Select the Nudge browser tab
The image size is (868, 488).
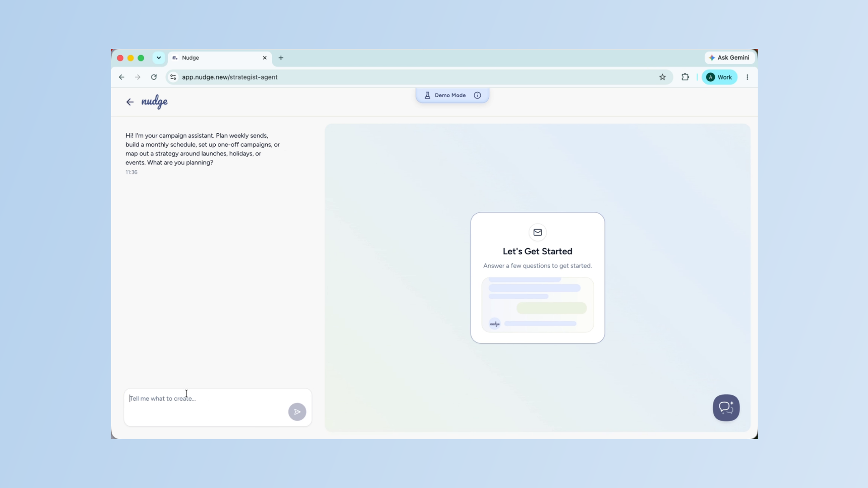(x=220, y=58)
